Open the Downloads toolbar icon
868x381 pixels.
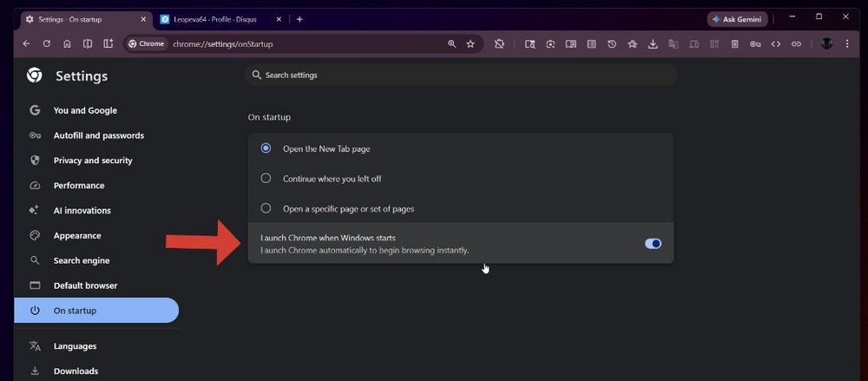653,43
